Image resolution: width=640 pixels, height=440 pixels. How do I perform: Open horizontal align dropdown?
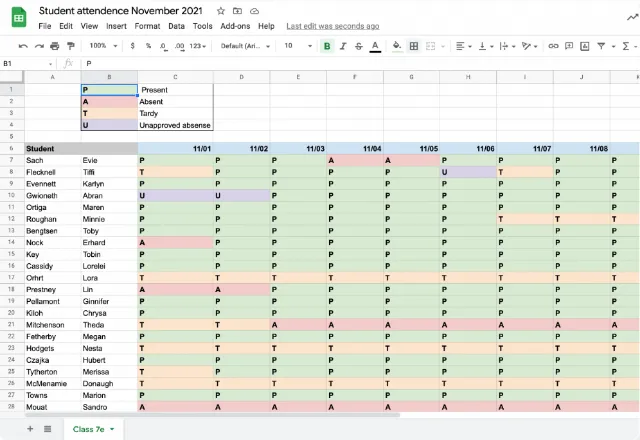coord(463,46)
